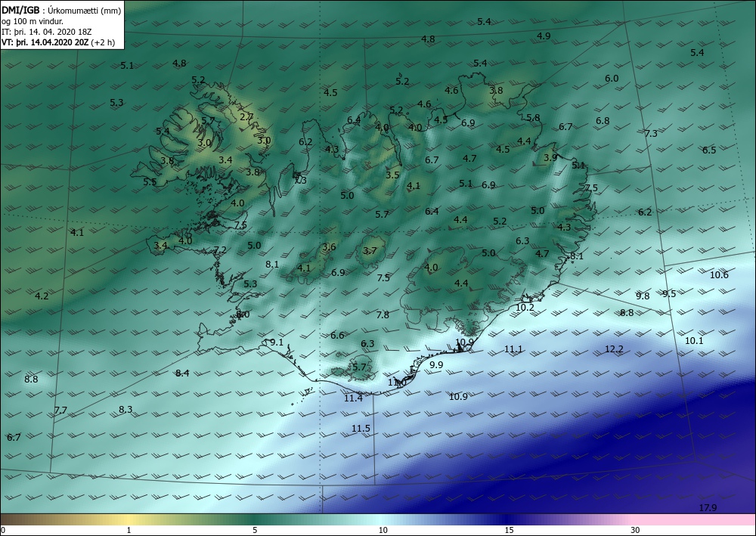
Task: Select the 9.8 value on the map
Action: click(643, 296)
